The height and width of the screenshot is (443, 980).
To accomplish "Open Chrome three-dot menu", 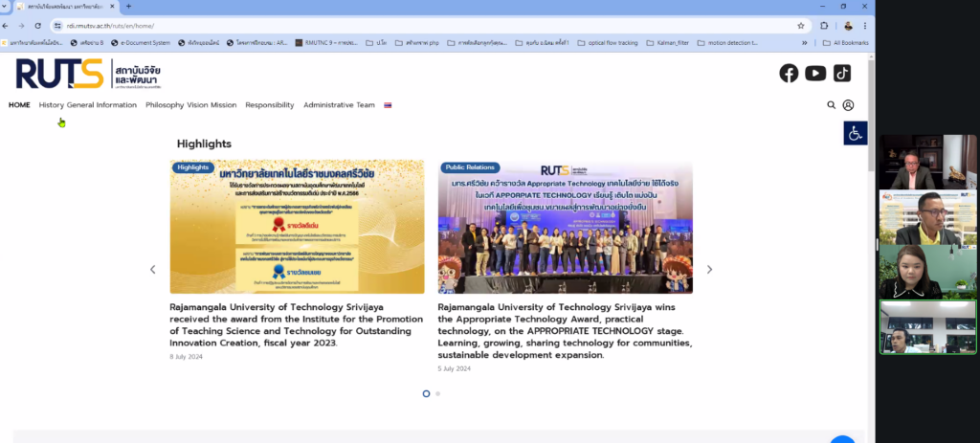I will 865,26.
